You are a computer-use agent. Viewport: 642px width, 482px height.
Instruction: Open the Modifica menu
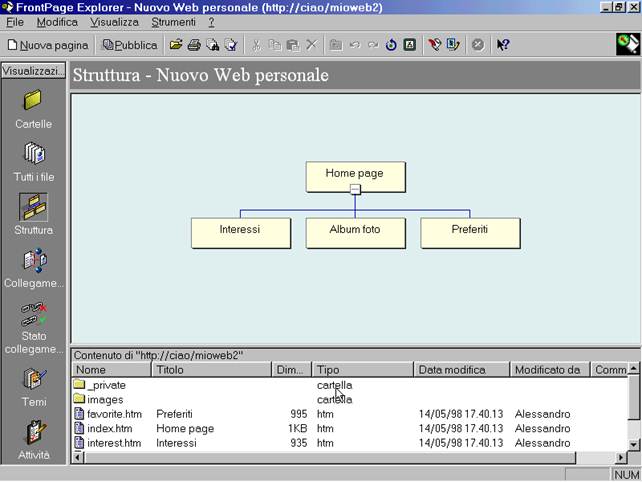[57, 22]
